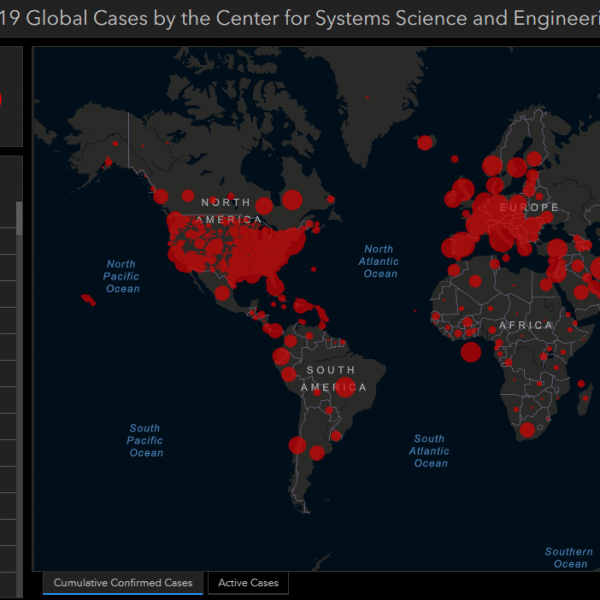Screen dimensions: 600x600
Task: Select the large red circle over Brazil
Action: coord(345,387)
